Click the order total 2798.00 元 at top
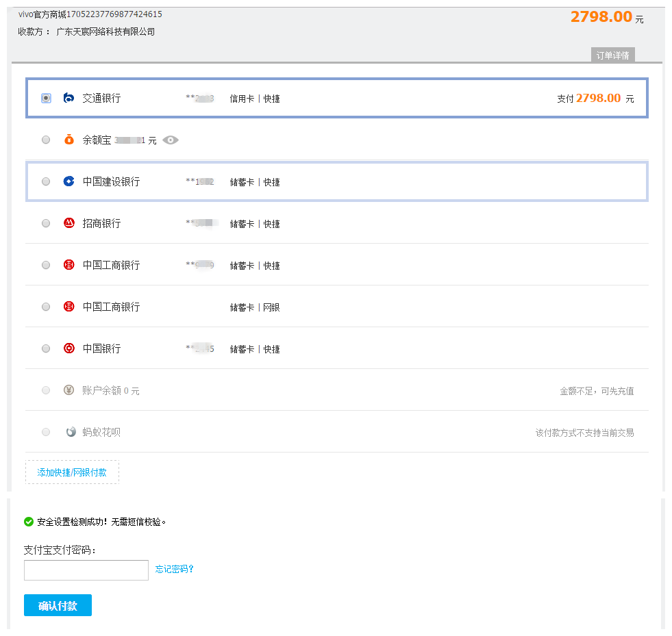The image size is (672, 636). tap(607, 17)
